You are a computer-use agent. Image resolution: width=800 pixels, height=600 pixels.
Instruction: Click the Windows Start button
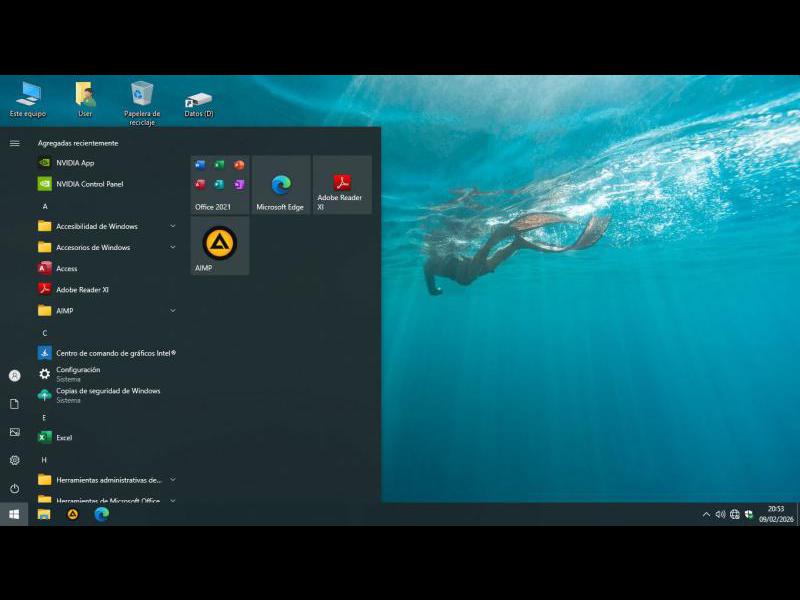coord(14,514)
